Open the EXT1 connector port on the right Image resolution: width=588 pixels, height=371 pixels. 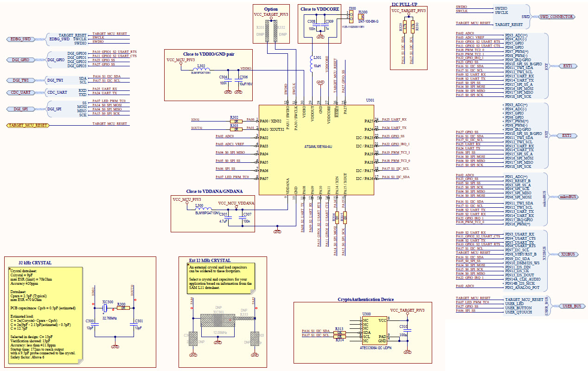coord(568,66)
